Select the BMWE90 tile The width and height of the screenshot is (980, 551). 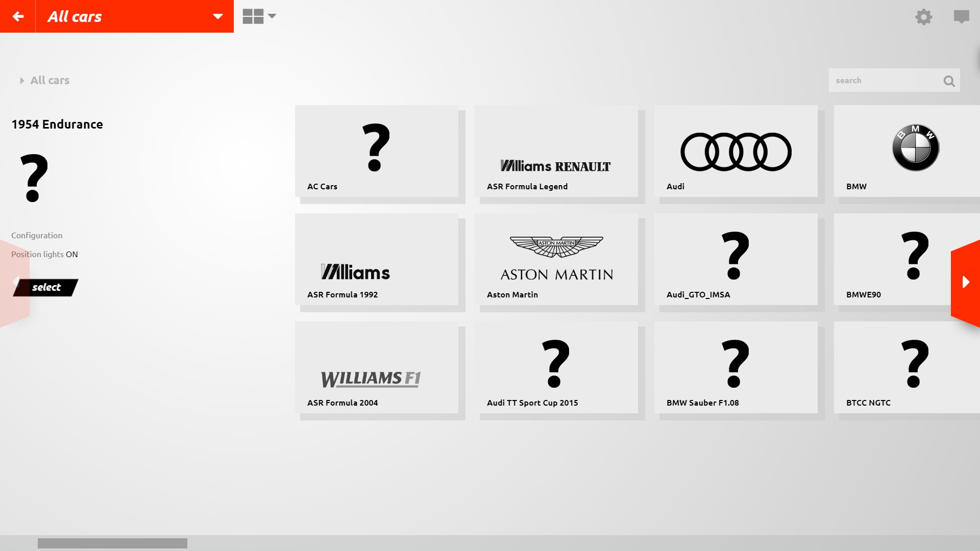[892, 259]
